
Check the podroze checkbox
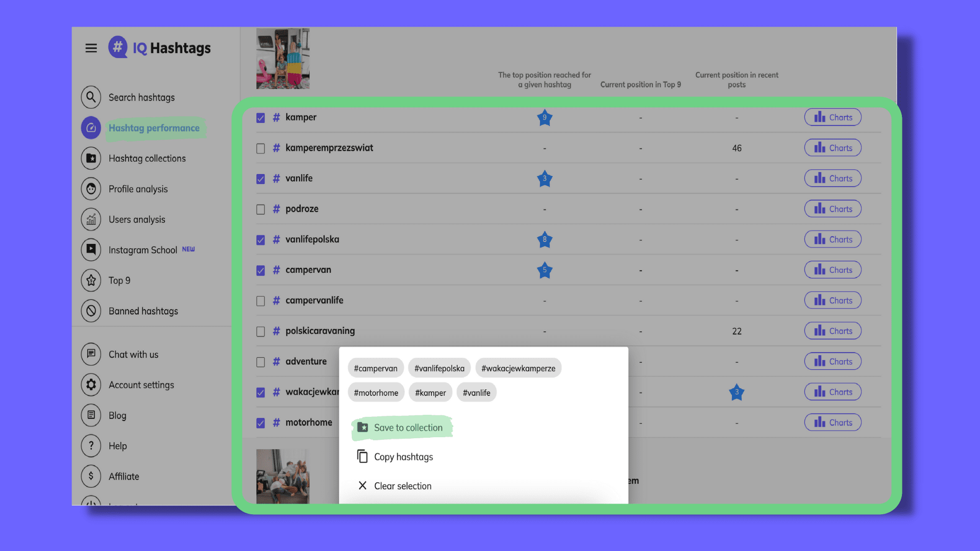[260, 209]
